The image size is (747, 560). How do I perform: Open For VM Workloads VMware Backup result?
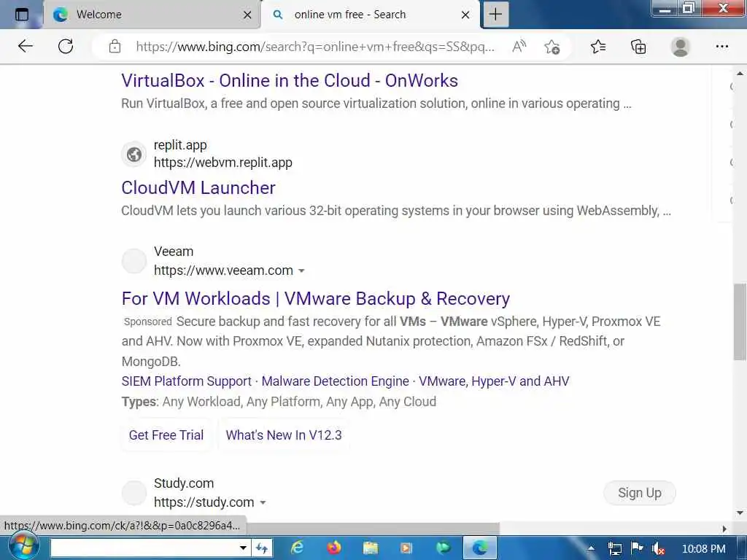[315, 298]
